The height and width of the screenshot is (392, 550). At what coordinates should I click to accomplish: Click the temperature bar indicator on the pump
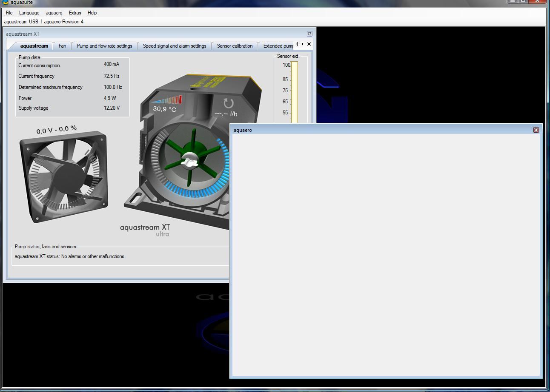coord(166,100)
